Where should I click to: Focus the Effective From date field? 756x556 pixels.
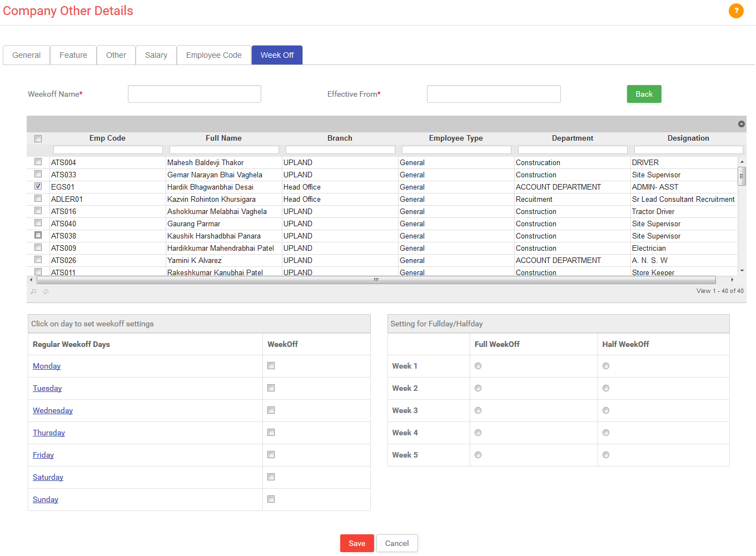[494, 94]
